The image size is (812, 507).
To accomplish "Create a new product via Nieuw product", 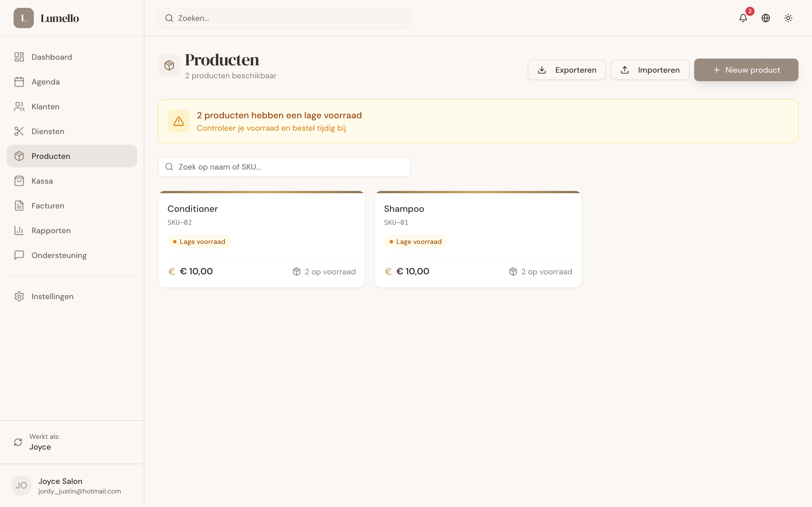I will (x=746, y=70).
